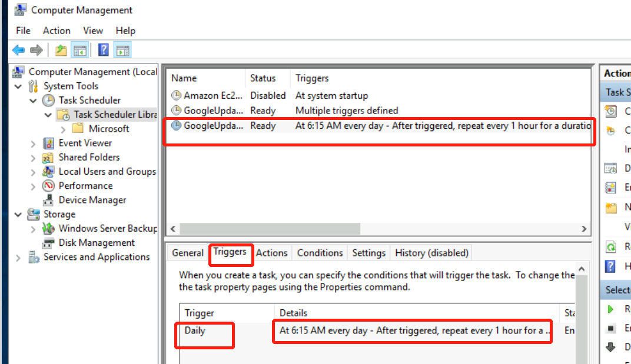
Task: Switch to the Conditions tab
Action: pos(320,253)
